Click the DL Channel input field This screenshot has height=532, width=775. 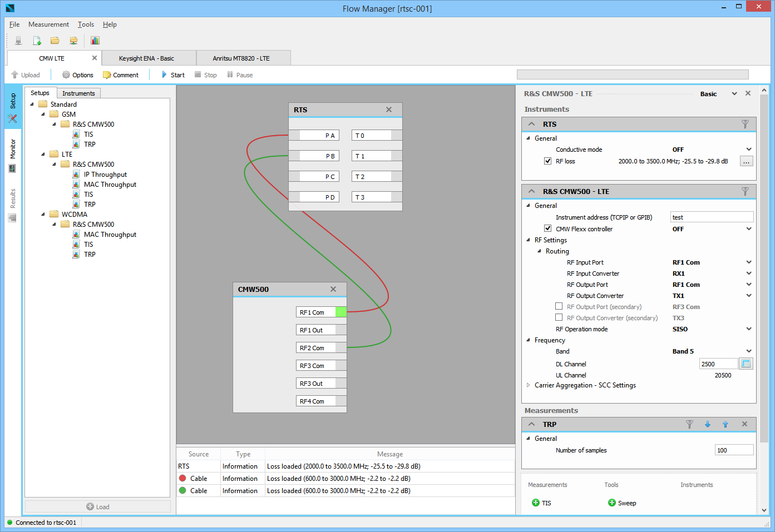tap(718, 364)
